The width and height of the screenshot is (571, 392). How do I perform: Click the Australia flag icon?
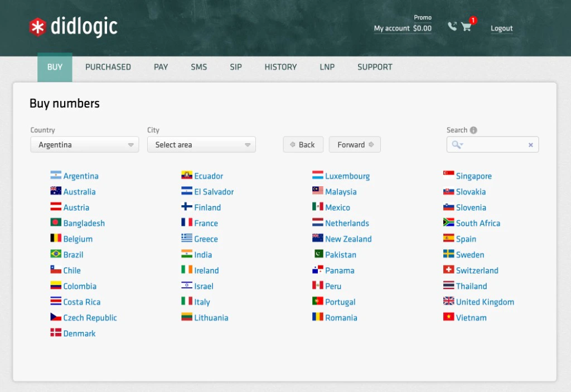pos(56,191)
